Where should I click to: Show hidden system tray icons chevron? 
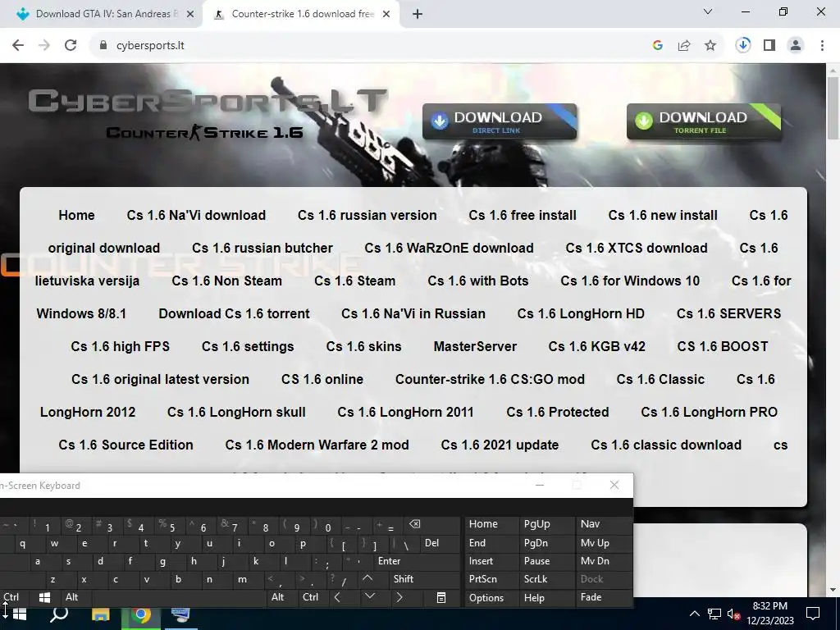pos(694,614)
